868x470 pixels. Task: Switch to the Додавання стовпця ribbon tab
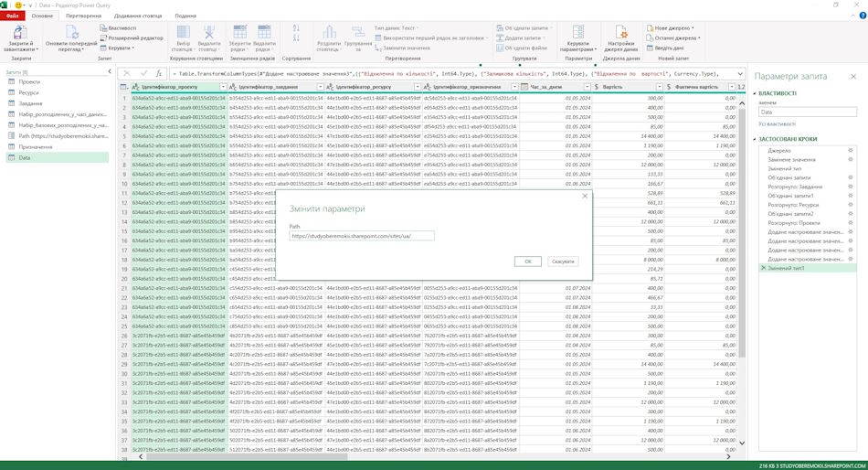point(138,16)
